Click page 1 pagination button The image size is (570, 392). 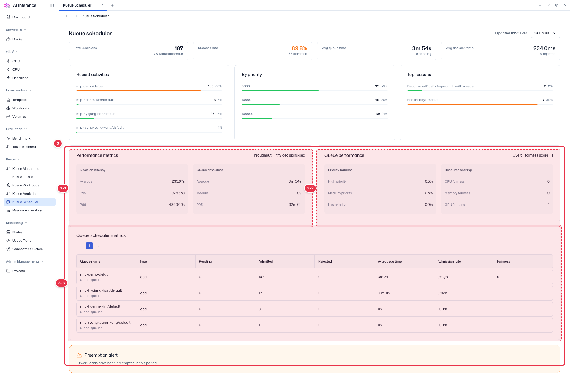click(89, 246)
